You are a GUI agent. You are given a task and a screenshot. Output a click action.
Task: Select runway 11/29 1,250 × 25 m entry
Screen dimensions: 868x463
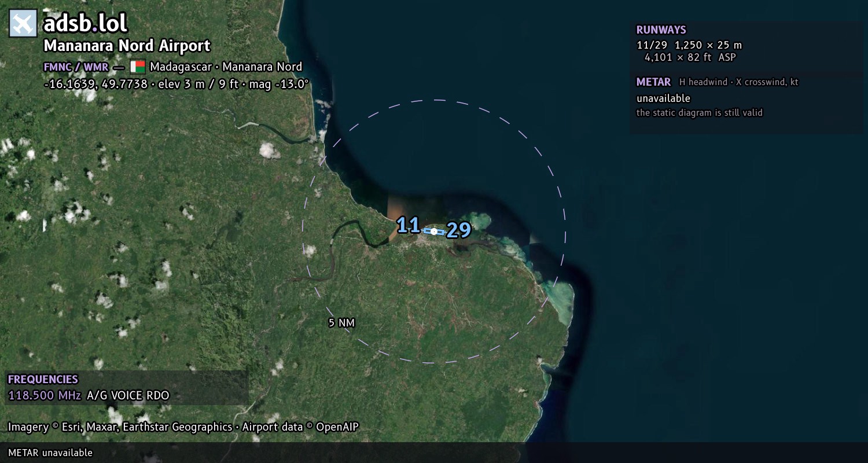pos(689,45)
